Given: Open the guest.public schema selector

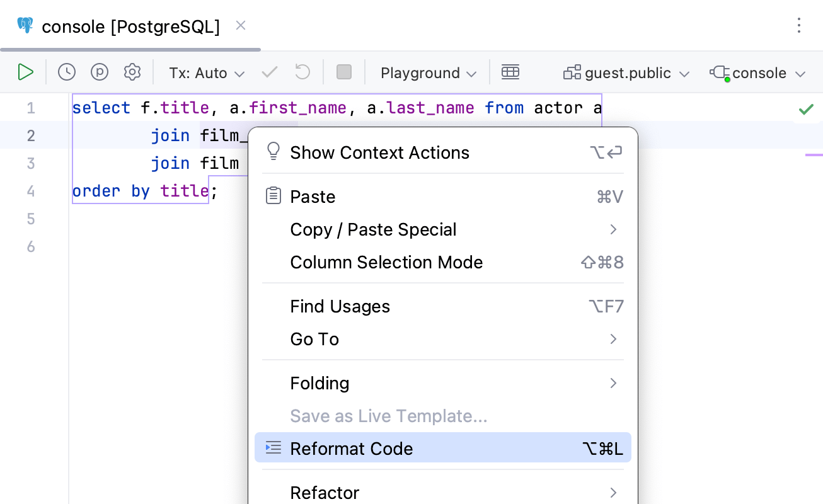Looking at the screenshot, I should pos(626,72).
